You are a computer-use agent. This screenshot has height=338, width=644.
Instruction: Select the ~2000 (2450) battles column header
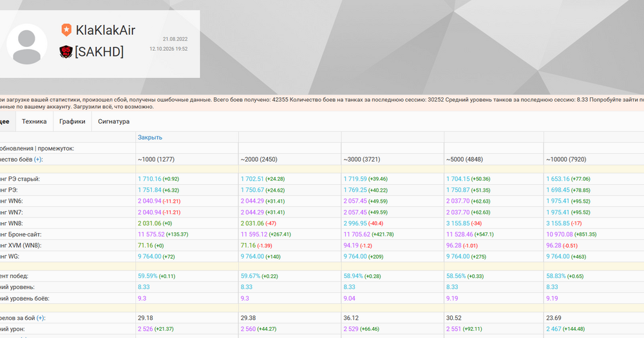pos(259,160)
